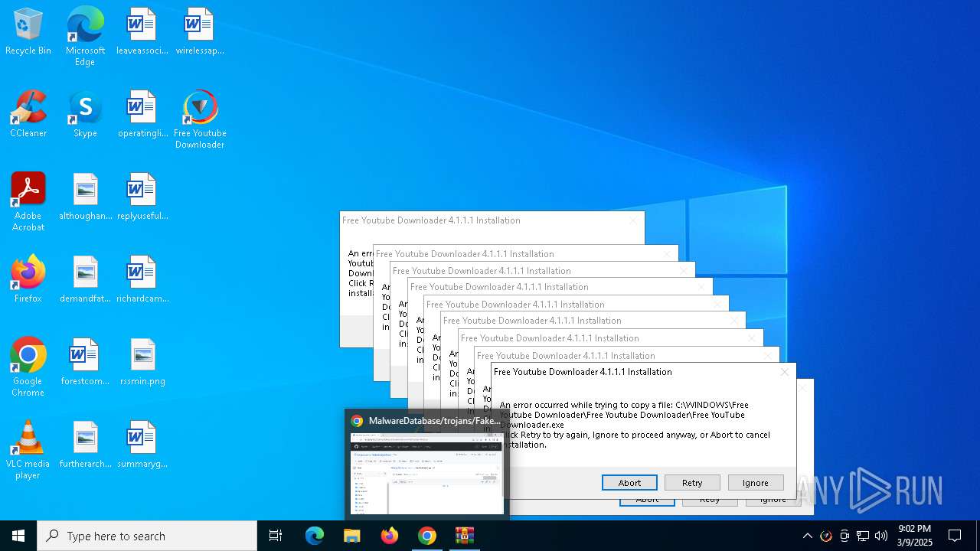Select the forestcom... Word document
The width and height of the screenshot is (980, 551).
coord(85,362)
